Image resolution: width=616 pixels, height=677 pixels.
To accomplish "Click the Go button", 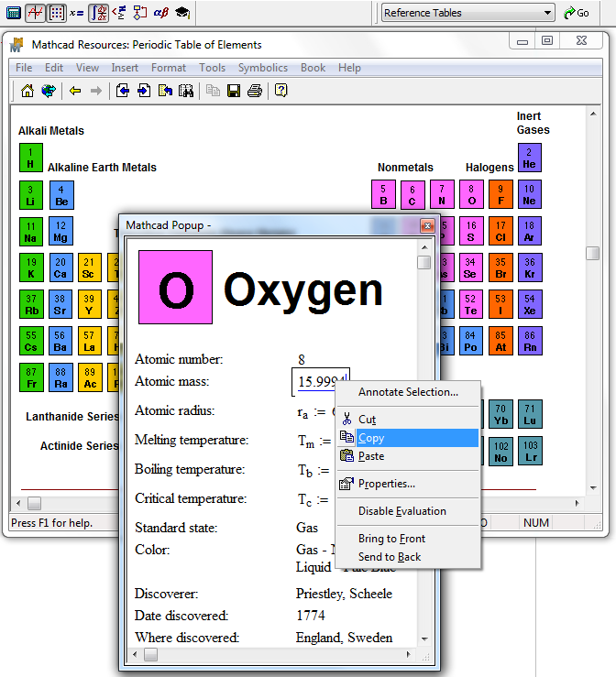I will (x=577, y=13).
